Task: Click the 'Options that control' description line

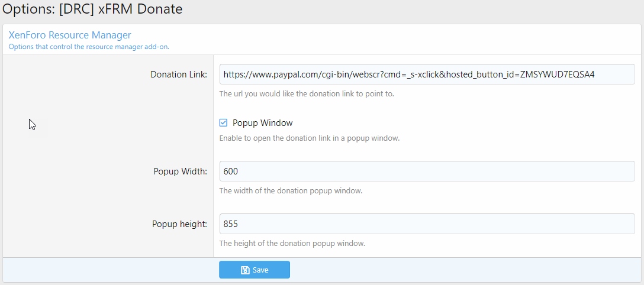Action: tap(89, 46)
